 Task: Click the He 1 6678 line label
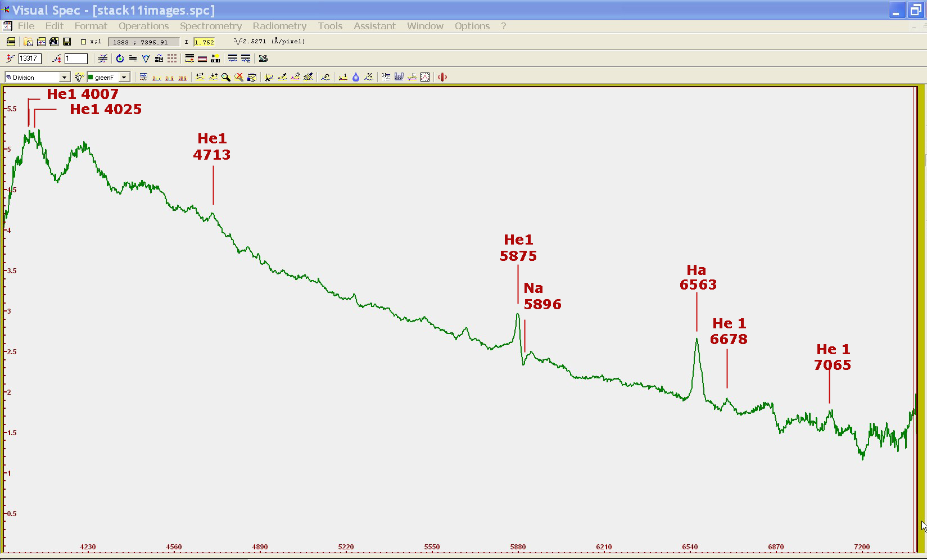(729, 331)
